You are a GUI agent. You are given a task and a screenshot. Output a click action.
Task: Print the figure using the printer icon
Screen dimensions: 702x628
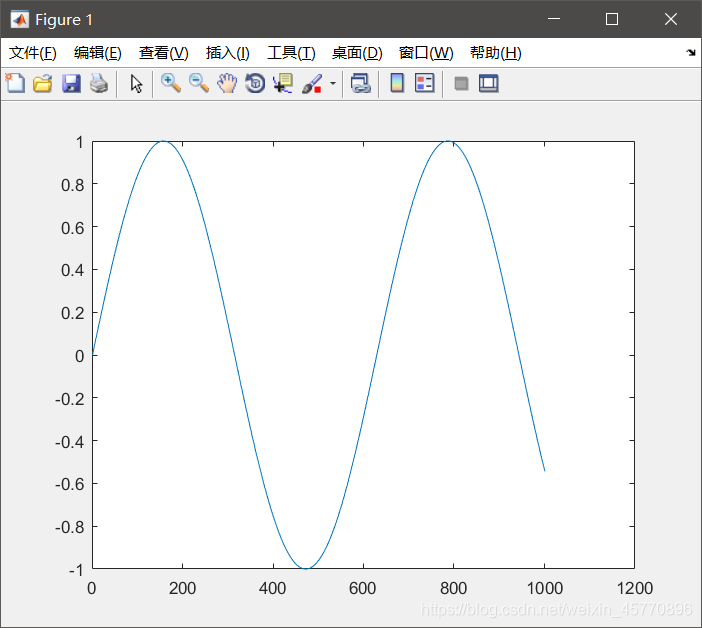[x=98, y=84]
